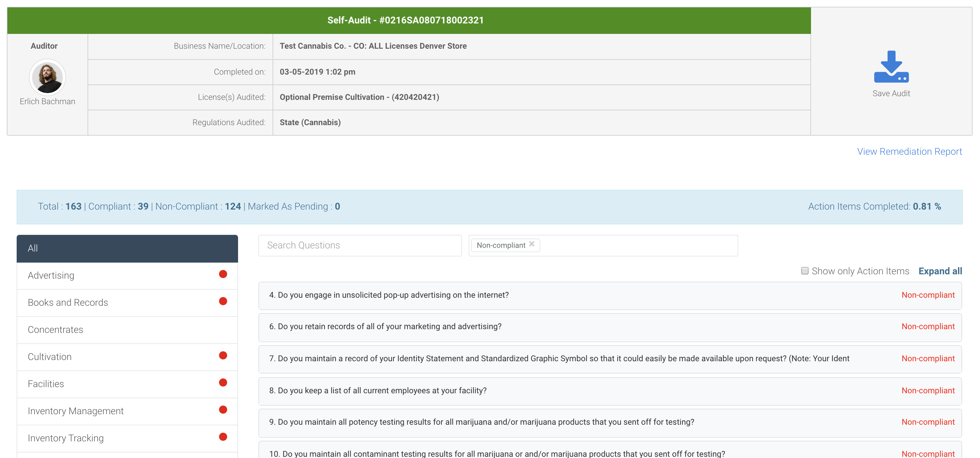Click Optional Premise Cultivation license text

[360, 97]
